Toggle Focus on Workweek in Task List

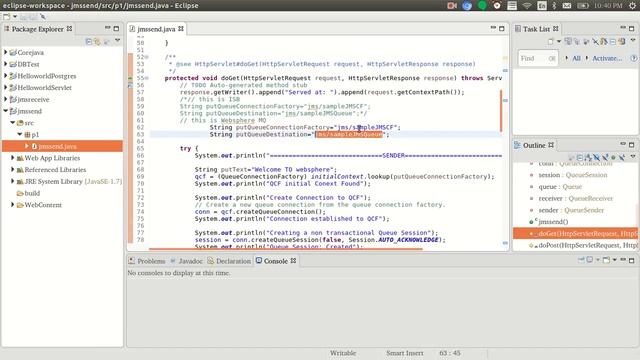coord(586,42)
